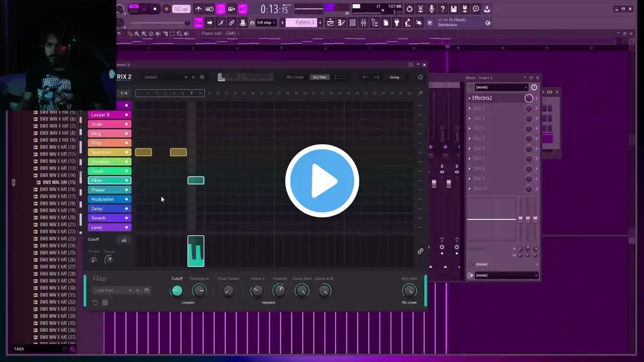Open the playlist view icon
This screenshot has width=644, height=362.
(x=330, y=23)
